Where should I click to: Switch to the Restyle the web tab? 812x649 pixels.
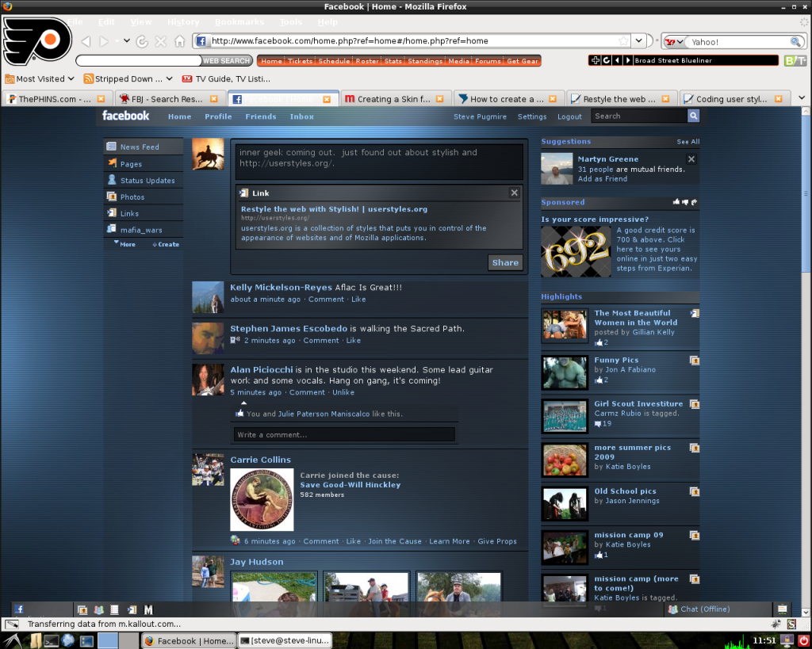620,99
